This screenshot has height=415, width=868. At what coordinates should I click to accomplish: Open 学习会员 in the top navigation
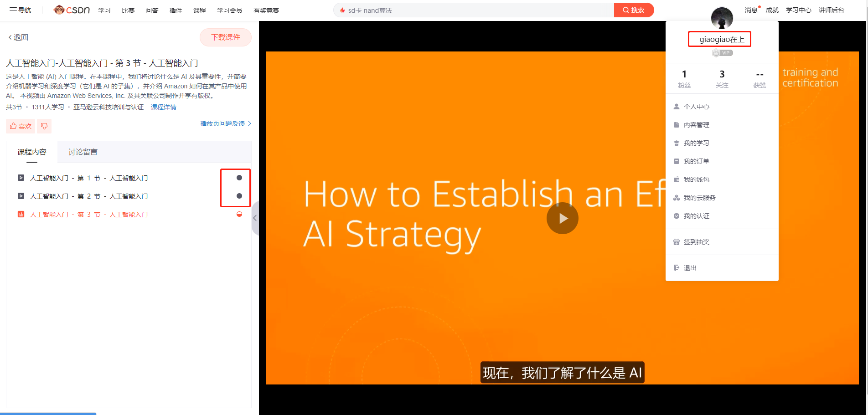point(229,10)
